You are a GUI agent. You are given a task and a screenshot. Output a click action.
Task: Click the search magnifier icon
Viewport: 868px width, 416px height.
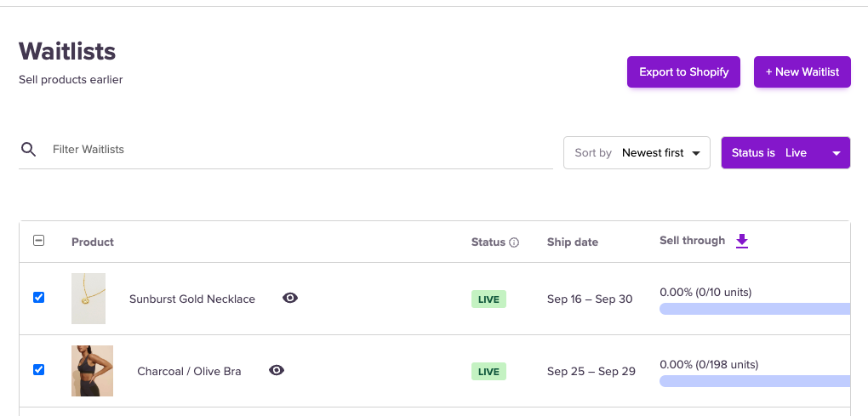(x=28, y=150)
